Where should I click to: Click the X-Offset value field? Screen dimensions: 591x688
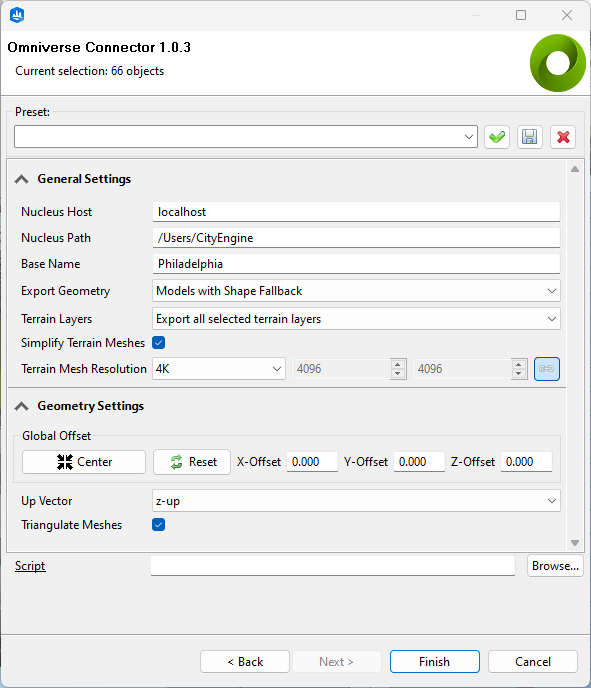pos(312,462)
